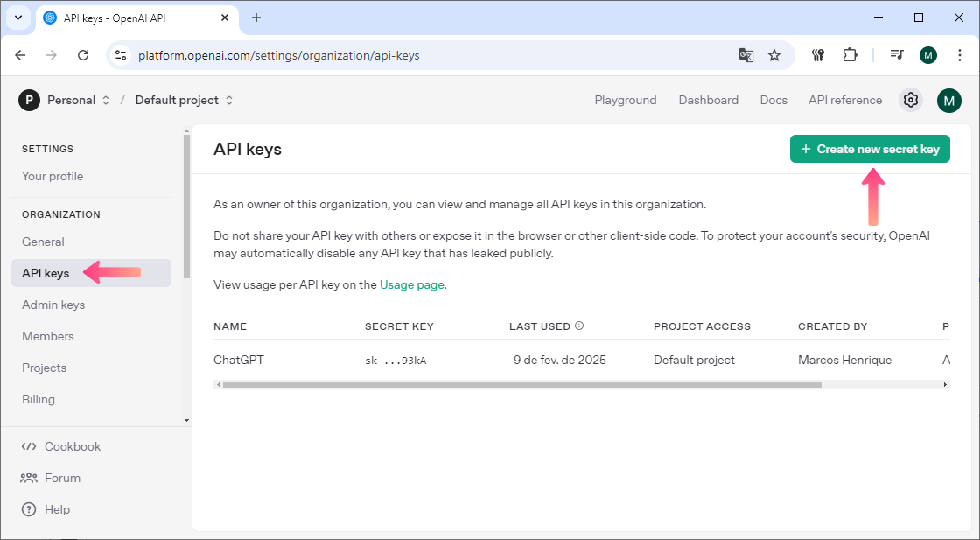Open the Chrome tab search chevron
The image size is (980, 540).
click(x=18, y=18)
